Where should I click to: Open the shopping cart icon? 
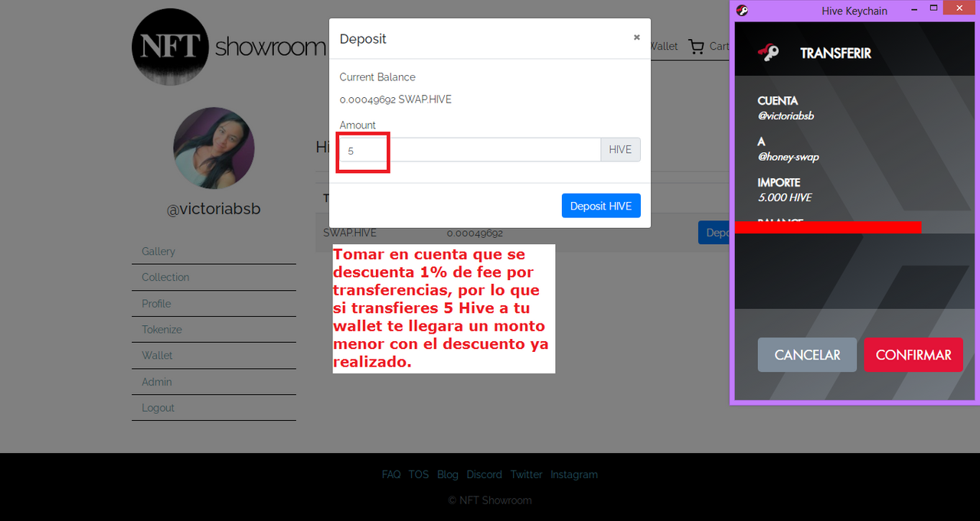696,47
